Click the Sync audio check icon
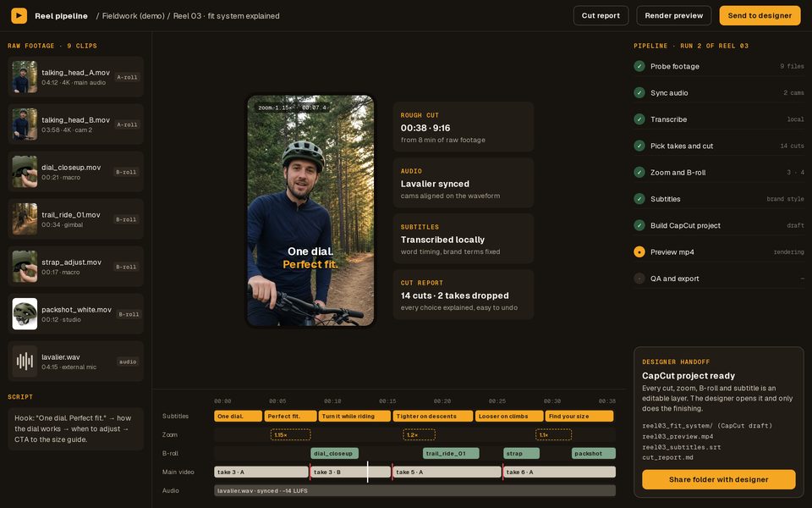The image size is (812, 508). click(639, 92)
